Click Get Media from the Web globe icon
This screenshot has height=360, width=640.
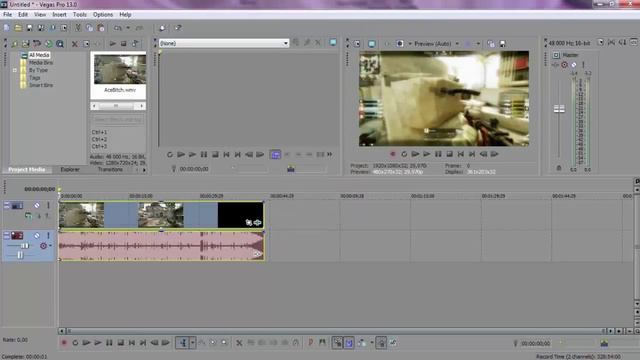[49, 43]
